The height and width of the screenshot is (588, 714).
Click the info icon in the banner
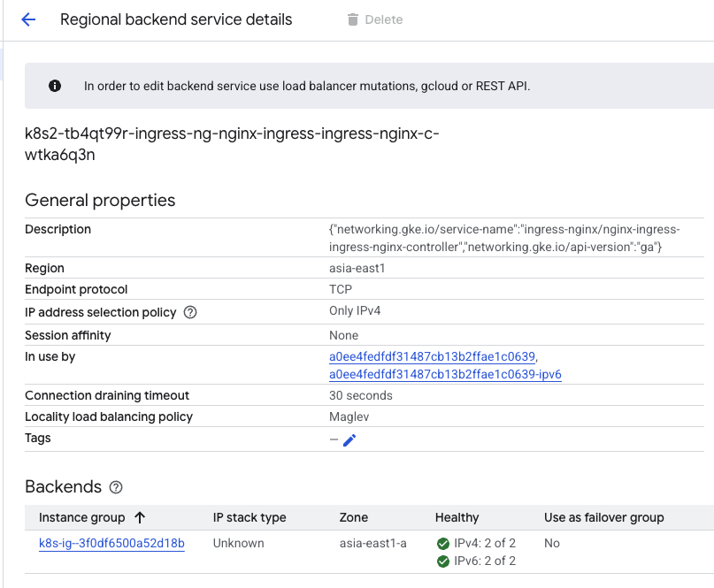[55, 86]
